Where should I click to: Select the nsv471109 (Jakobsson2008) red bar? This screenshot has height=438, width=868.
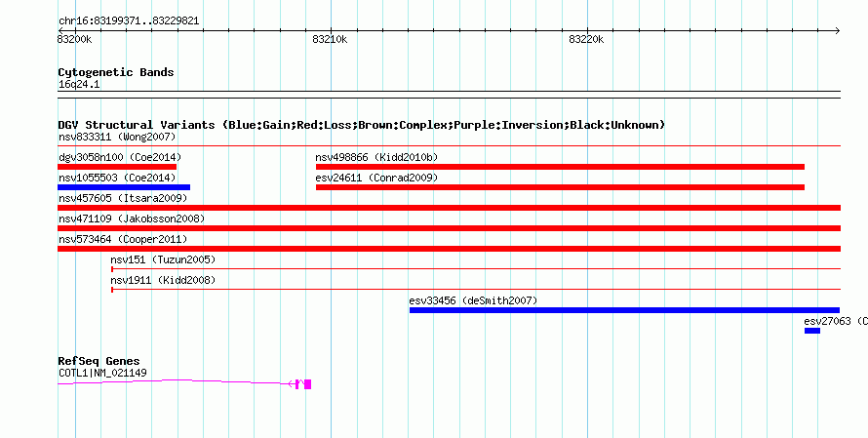pos(449,228)
